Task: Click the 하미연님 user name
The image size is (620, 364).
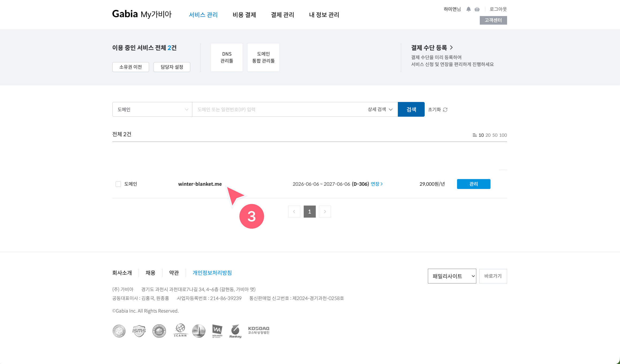Action: pyautogui.click(x=452, y=9)
